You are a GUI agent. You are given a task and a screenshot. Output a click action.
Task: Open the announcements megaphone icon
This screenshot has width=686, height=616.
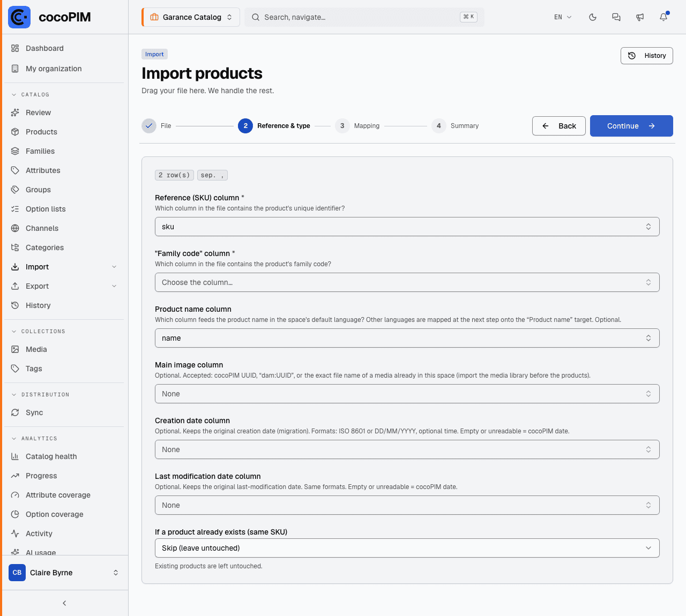640,17
